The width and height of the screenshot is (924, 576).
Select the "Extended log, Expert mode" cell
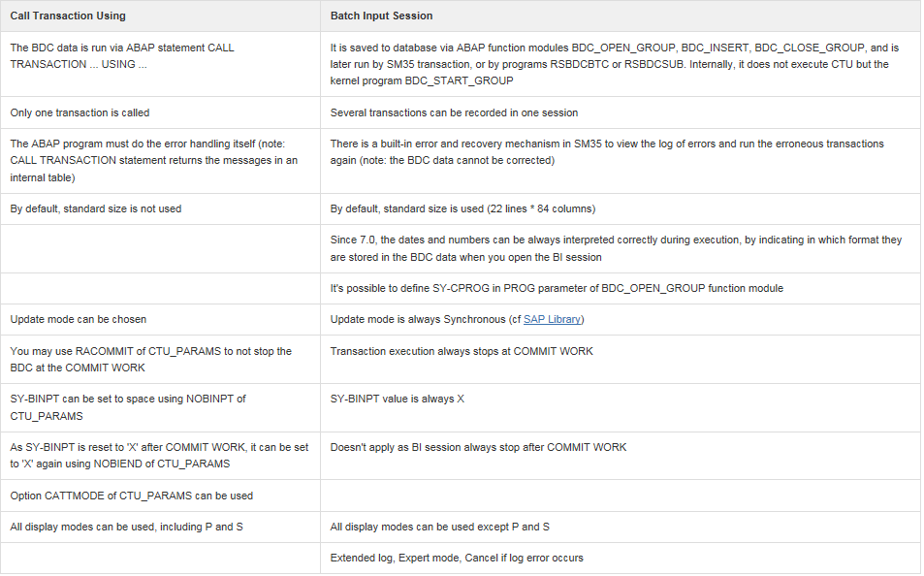457,558
